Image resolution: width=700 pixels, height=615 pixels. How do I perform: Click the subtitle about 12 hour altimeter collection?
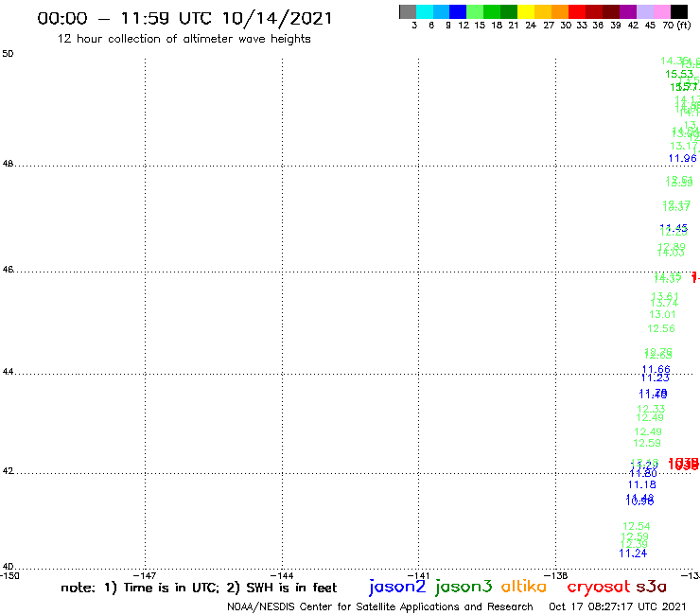[184, 40]
